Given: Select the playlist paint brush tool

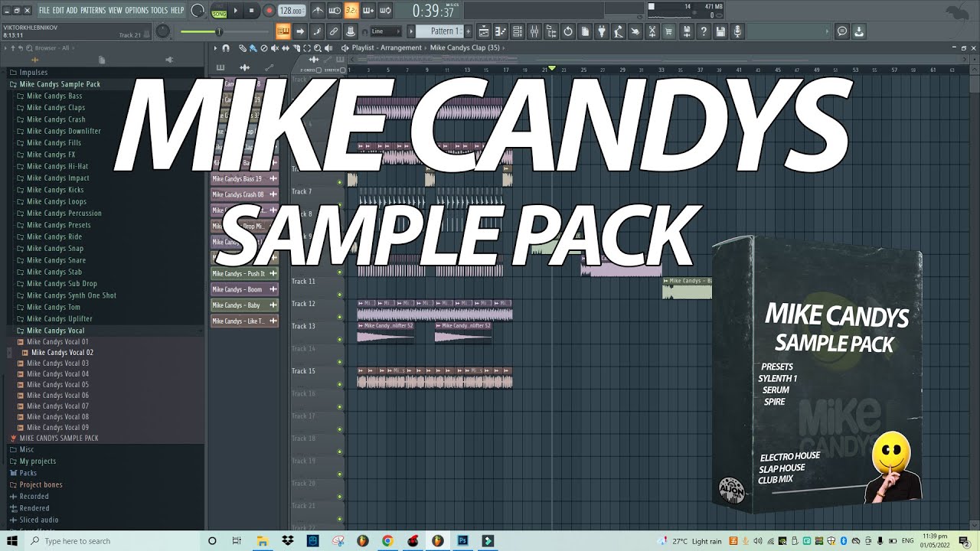Looking at the screenshot, I should [x=253, y=48].
